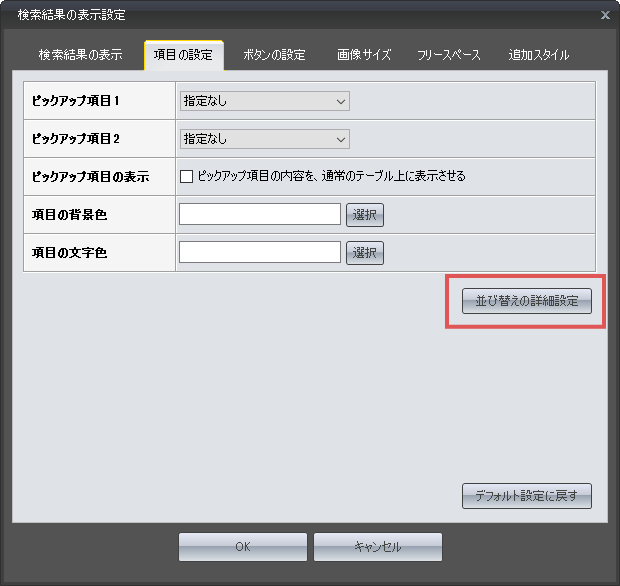Click the デフォルト設定に戻す button
Image resolution: width=620 pixels, height=586 pixels.
pos(526,496)
